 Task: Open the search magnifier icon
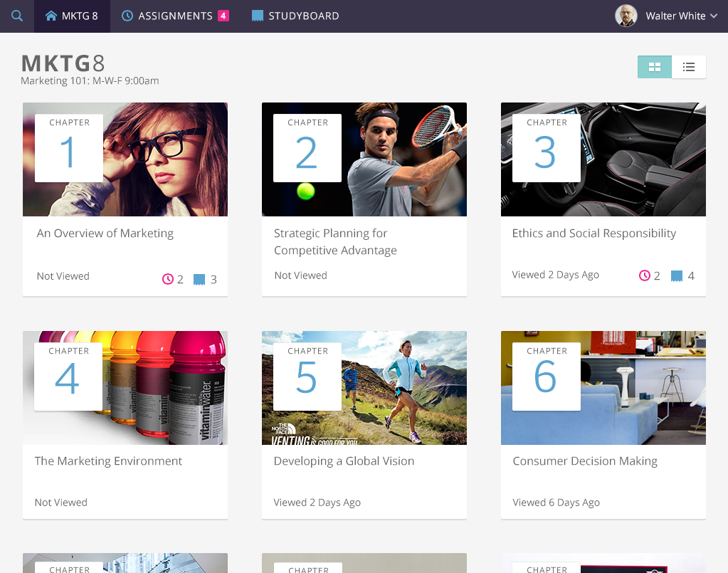coord(16,16)
